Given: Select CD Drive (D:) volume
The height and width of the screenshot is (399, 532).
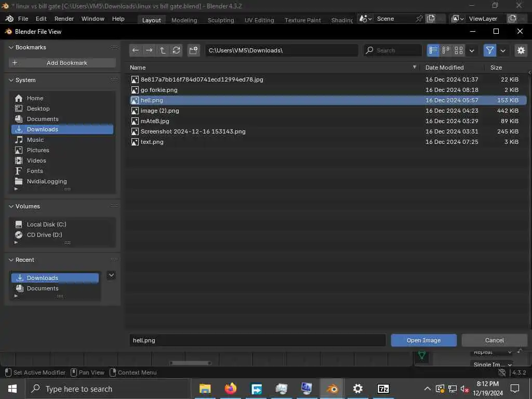Looking at the screenshot, I should [x=62, y=235].
